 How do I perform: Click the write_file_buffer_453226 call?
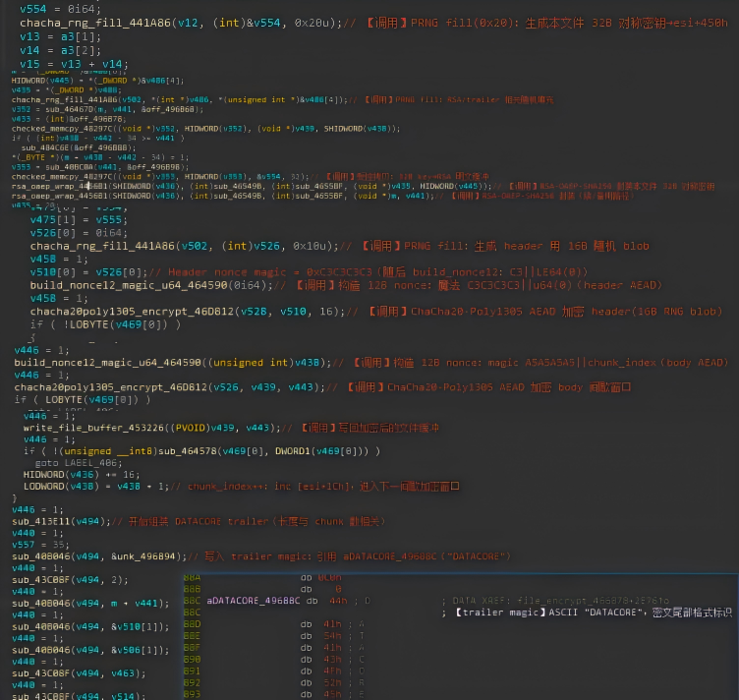[x=151, y=428]
